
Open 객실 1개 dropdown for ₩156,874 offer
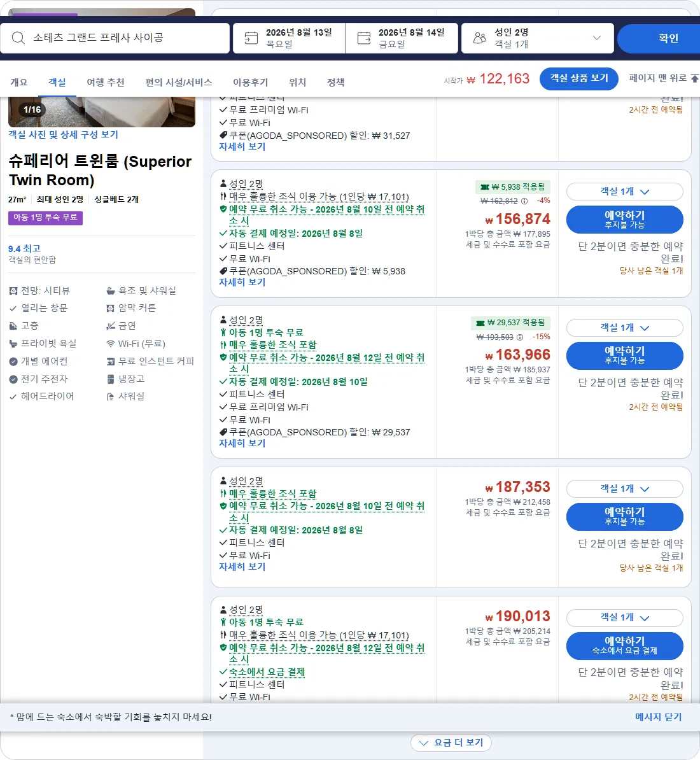tap(624, 192)
